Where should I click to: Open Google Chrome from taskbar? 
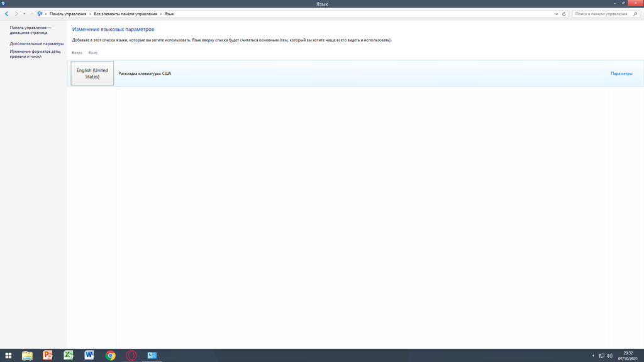[x=110, y=356]
